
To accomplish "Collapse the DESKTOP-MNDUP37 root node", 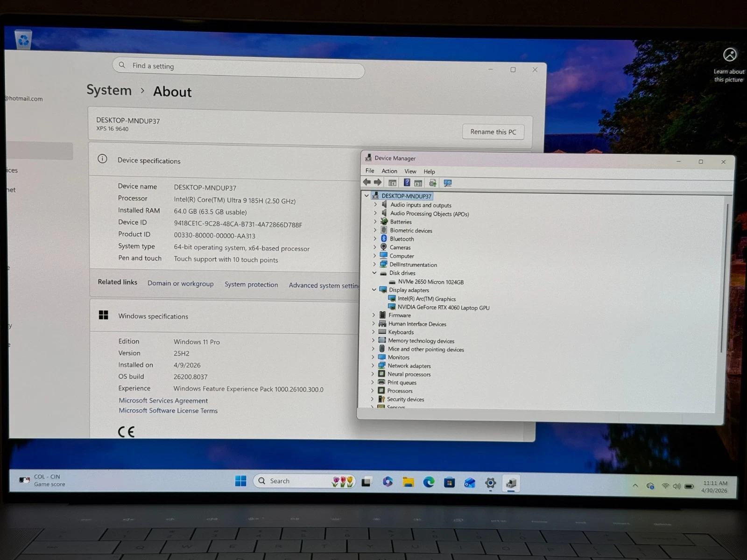I will 366,196.
